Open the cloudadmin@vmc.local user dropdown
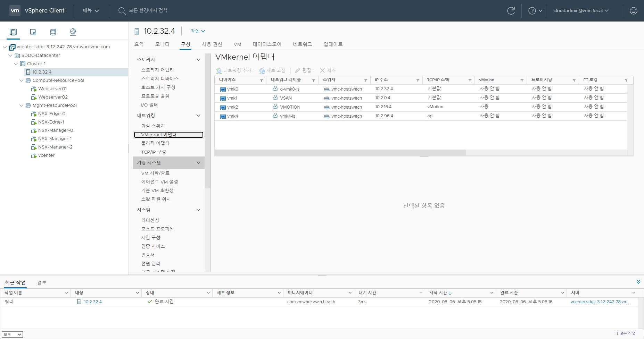 pyautogui.click(x=581, y=11)
